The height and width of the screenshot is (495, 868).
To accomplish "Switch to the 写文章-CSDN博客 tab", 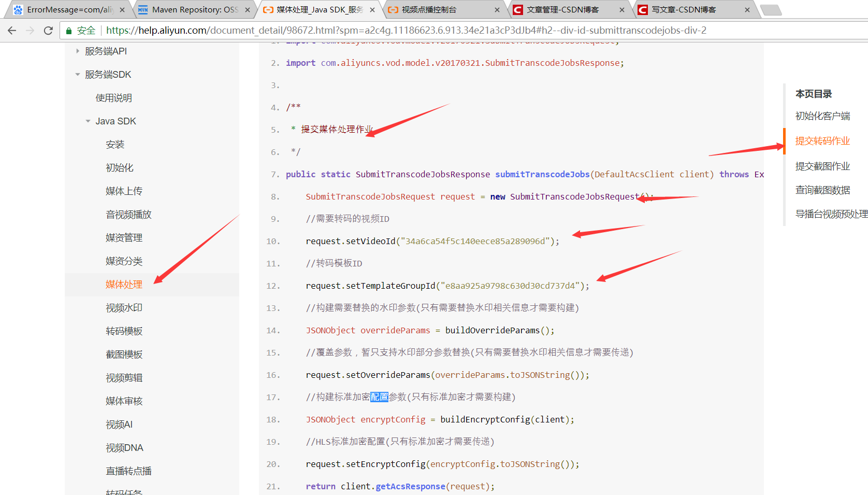I will pos(695,10).
